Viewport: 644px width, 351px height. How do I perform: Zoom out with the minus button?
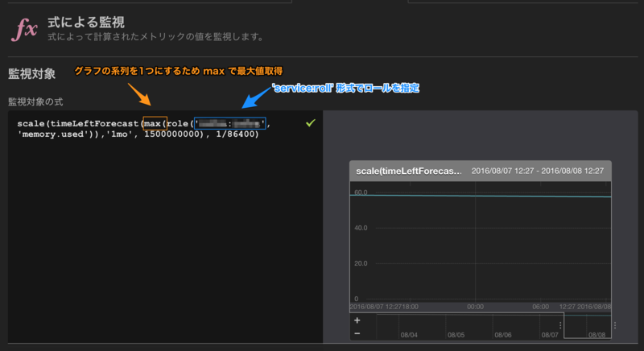click(357, 333)
